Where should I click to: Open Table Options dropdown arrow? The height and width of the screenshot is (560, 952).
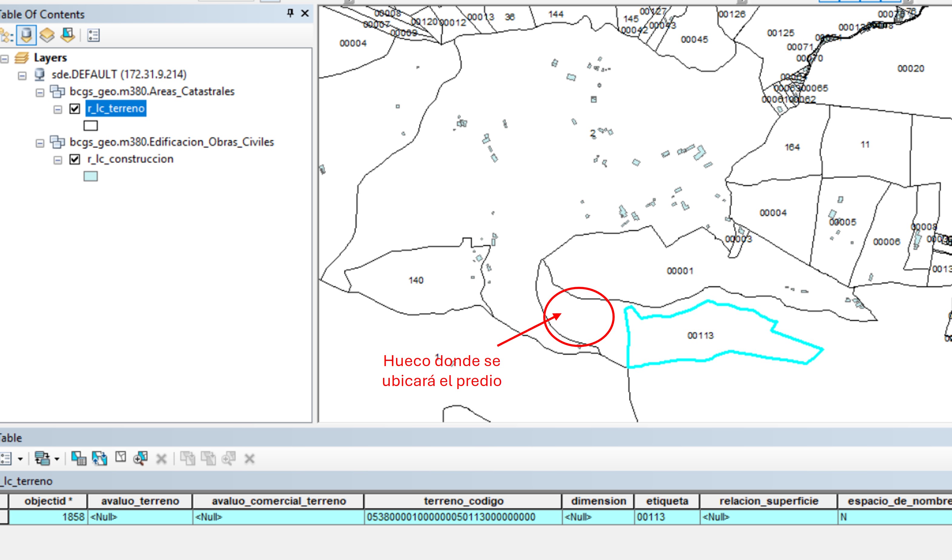click(20, 459)
